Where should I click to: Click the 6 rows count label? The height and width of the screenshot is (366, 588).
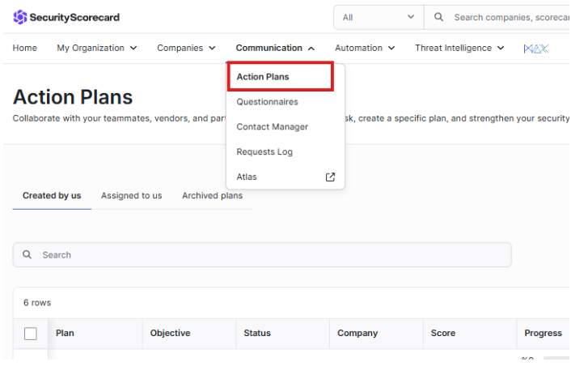coord(37,303)
